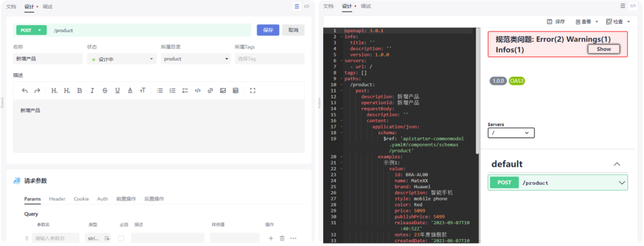Apply strikethrough in description editor

pyautogui.click(x=105, y=91)
